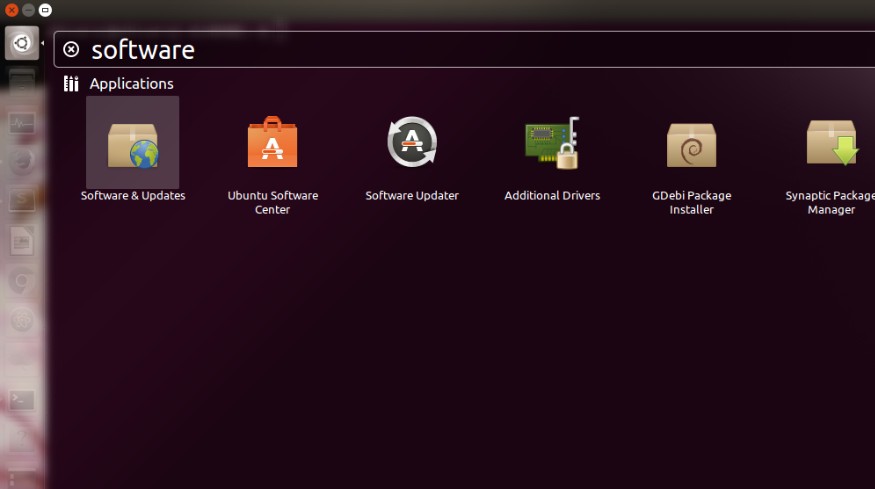Click the 'Software Updater' label text
The image size is (875, 489).
[412, 195]
